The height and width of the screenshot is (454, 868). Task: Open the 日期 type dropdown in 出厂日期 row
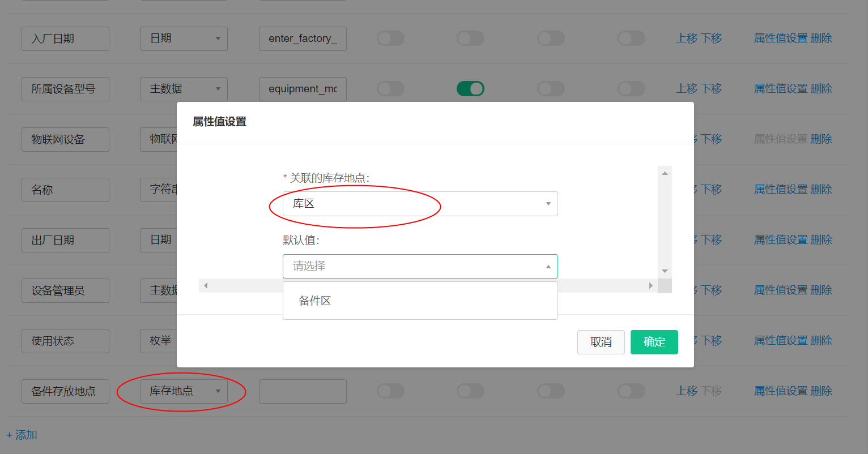[159, 240]
